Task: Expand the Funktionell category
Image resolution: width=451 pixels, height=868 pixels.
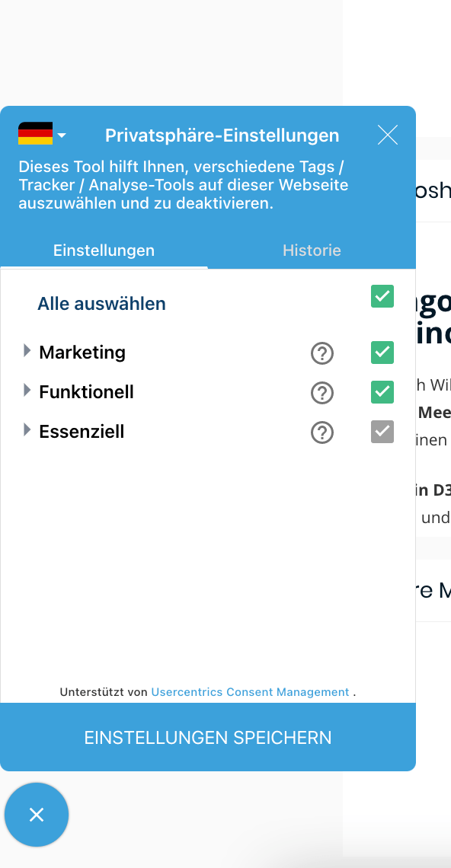Action: point(27,391)
